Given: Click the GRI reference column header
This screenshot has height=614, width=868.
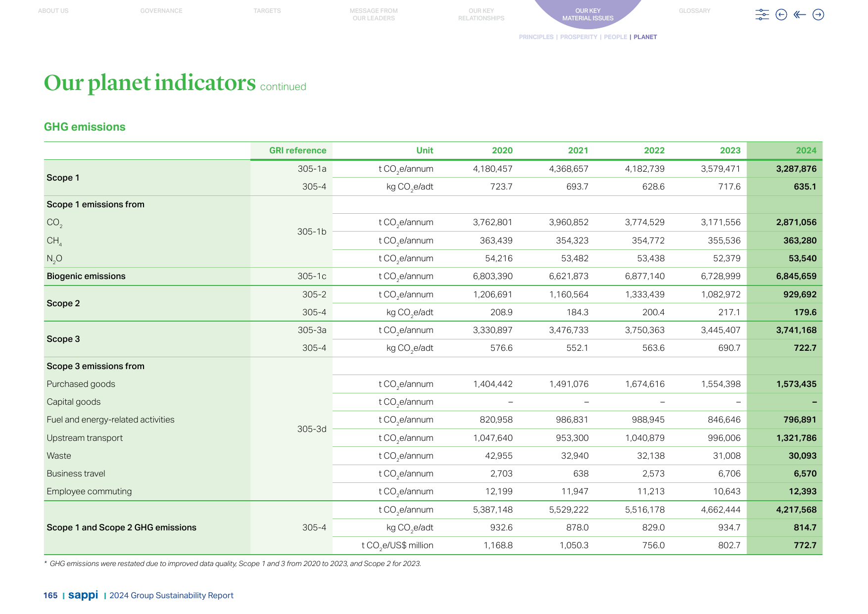Looking at the screenshot, I should click(x=297, y=150).
